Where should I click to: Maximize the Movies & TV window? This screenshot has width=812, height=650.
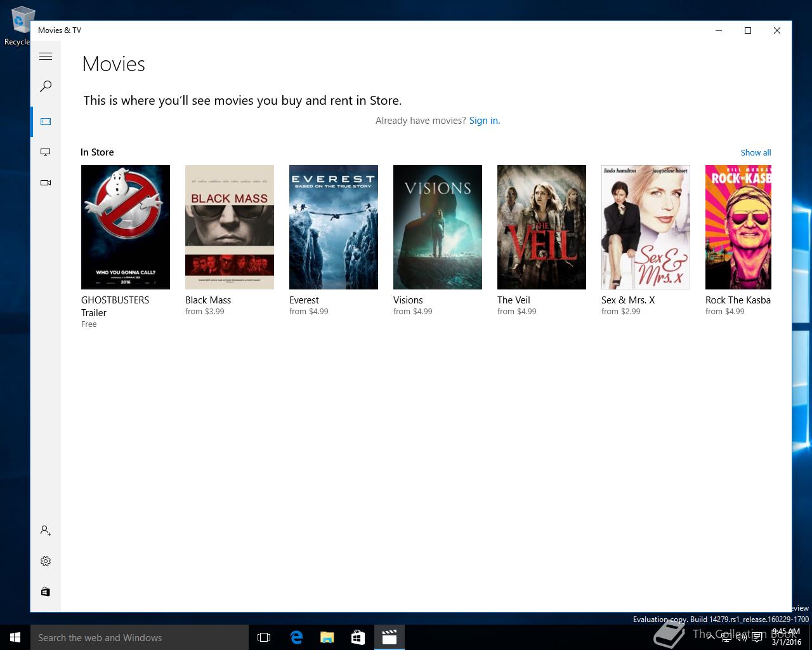coord(748,30)
